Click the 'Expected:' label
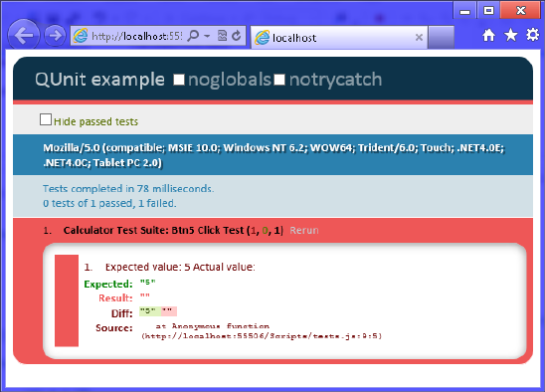This screenshot has width=545, height=392. click(108, 284)
